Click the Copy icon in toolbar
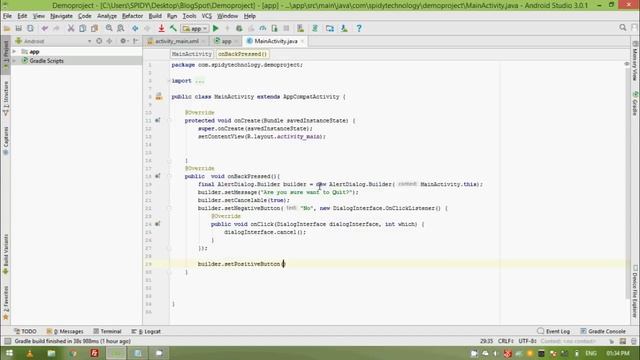 [83, 28]
